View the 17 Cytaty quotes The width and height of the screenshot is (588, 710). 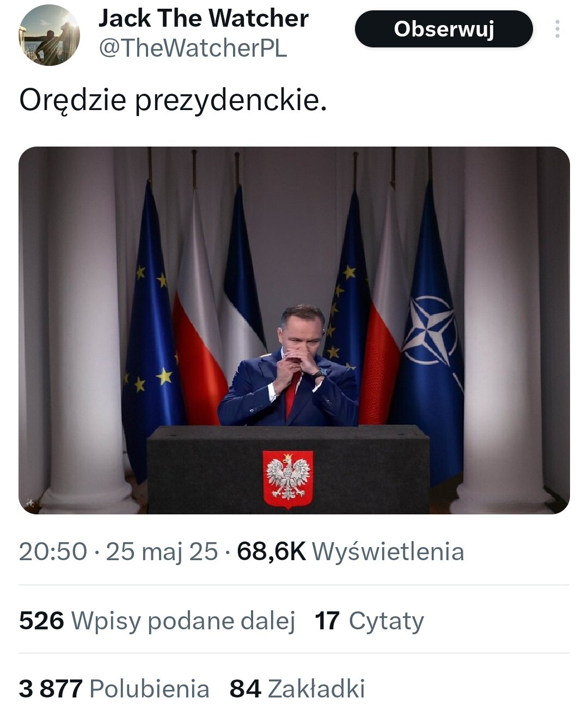click(x=369, y=621)
